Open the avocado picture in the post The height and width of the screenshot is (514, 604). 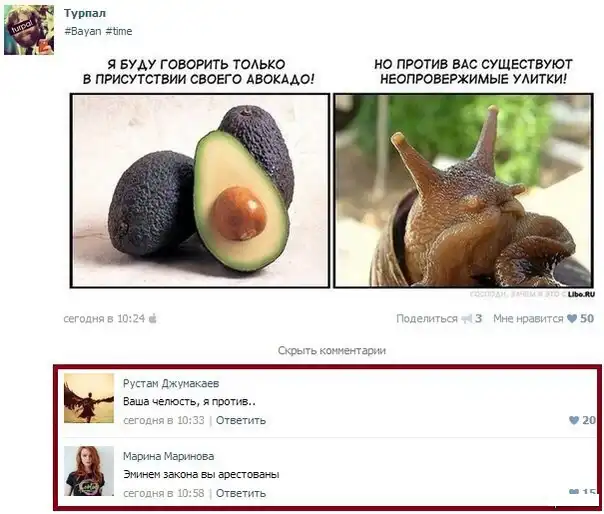[200, 191]
